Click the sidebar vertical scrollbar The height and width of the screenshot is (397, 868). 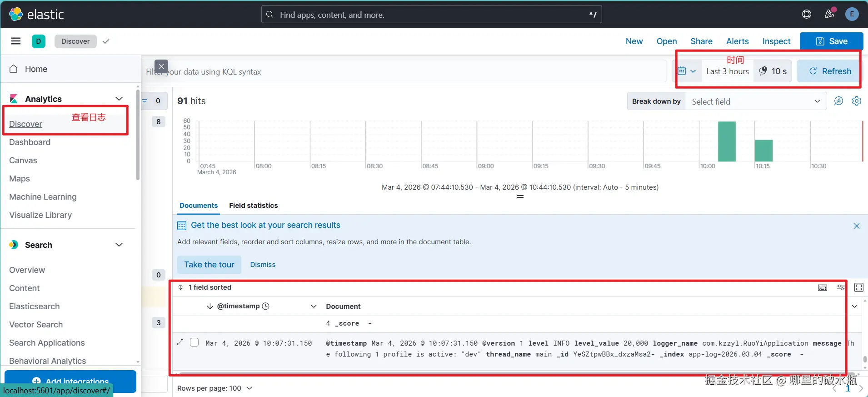click(x=138, y=135)
